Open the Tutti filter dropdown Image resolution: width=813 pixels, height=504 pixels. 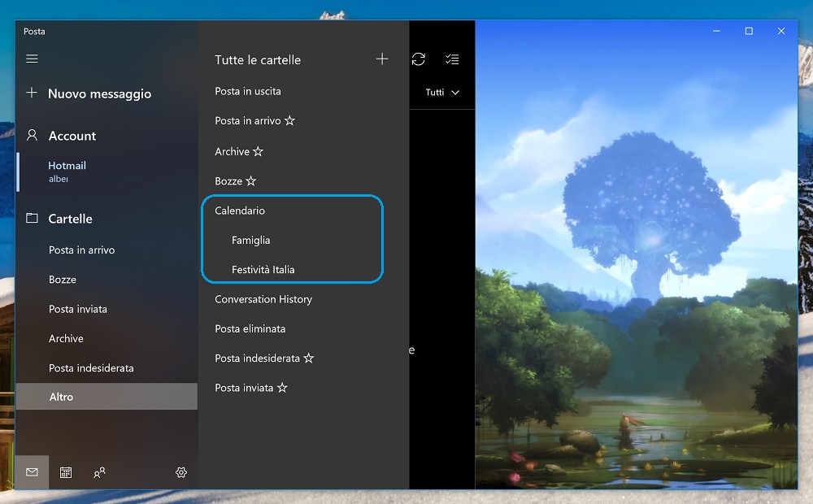tap(442, 93)
